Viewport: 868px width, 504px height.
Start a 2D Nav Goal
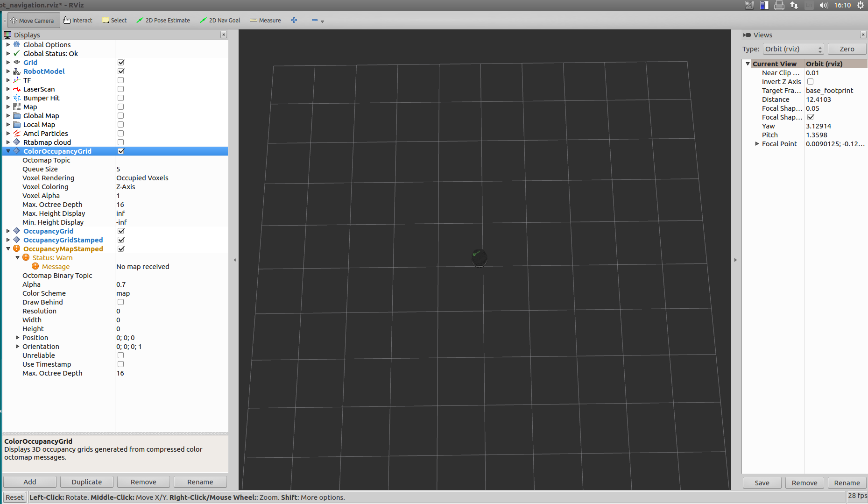pyautogui.click(x=220, y=20)
